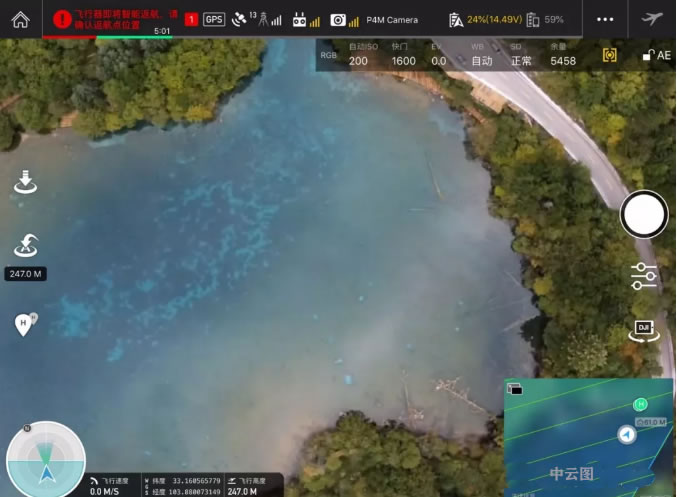Viewport: 677px width, 497px height.
Task: Toggle the AE lock
Action: coord(657,55)
